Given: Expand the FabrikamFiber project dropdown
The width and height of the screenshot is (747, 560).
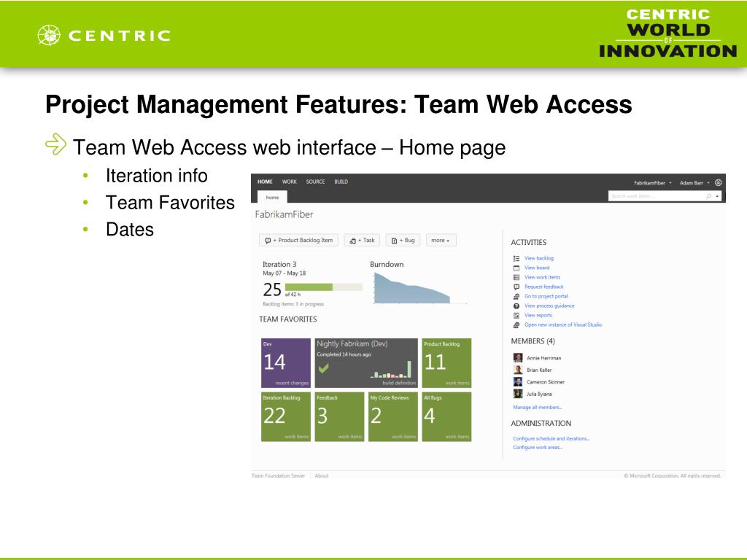Looking at the screenshot, I should (x=653, y=183).
